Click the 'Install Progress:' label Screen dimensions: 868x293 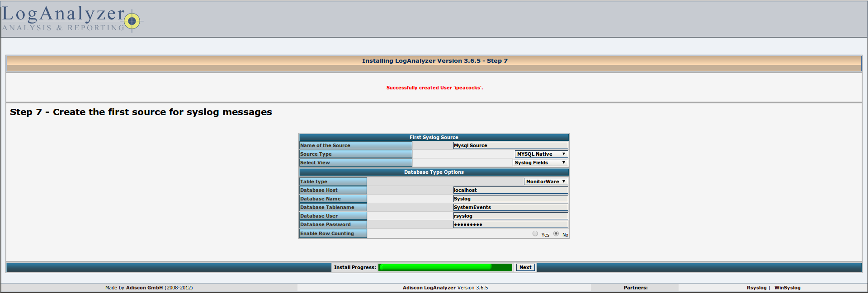(x=355, y=267)
